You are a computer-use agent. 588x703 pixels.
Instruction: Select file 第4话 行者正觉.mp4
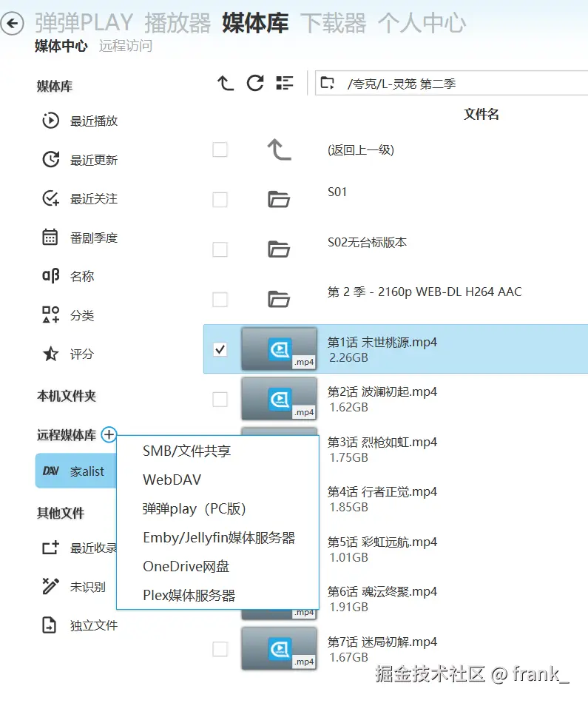click(382, 492)
